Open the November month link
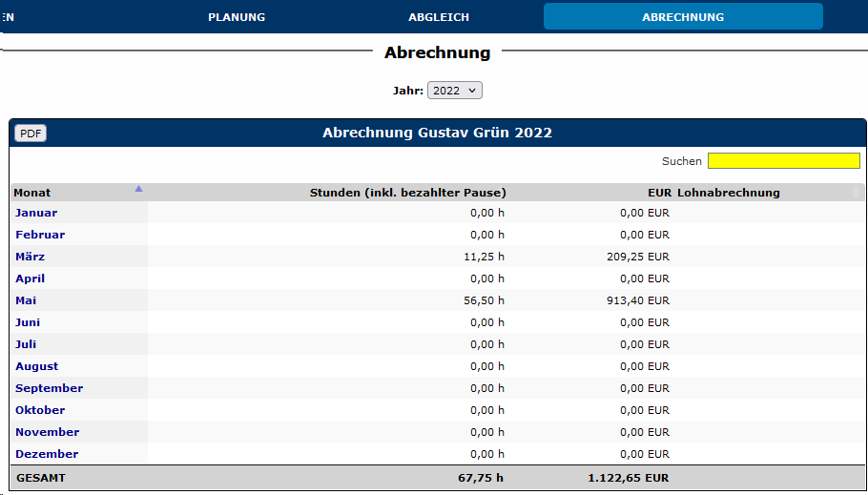The image size is (868, 495). tap(47, 432)
